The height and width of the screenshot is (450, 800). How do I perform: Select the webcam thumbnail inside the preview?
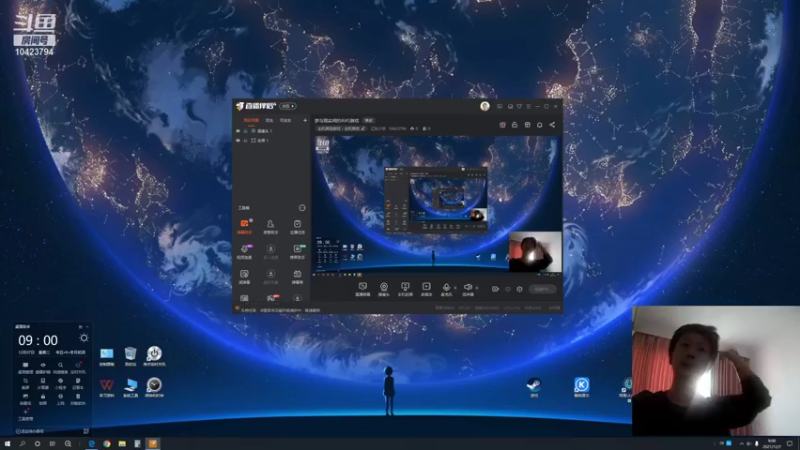(535, 252)
